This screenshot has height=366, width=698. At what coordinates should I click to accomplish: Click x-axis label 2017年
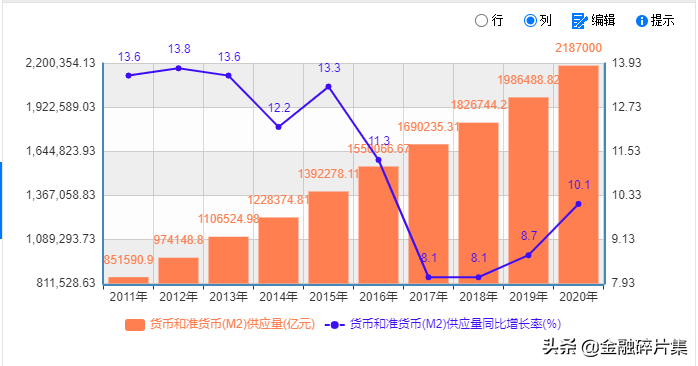pyautogui.click(x=428, y=297)
